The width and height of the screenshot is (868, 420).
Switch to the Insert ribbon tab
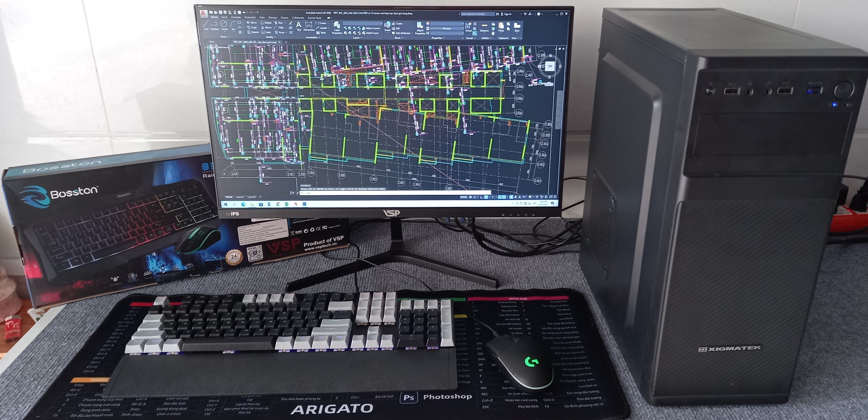224,17
